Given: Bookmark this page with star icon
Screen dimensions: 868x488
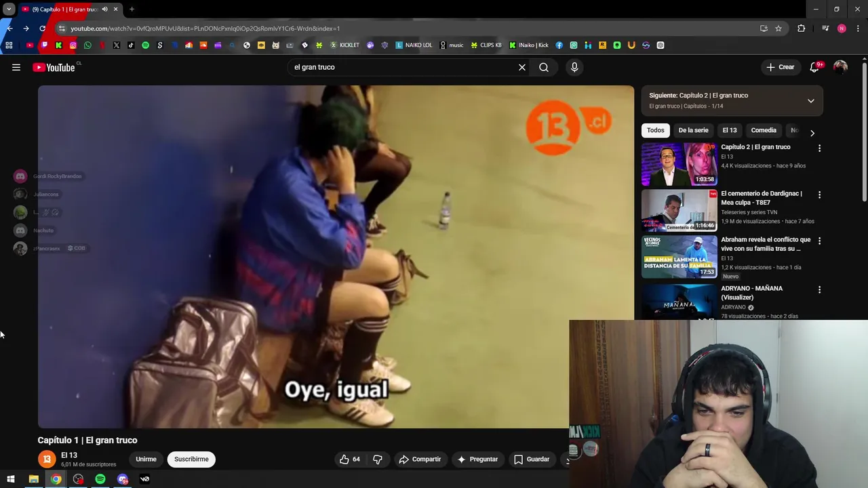Looking at the screenshot, I should (778, 28).
